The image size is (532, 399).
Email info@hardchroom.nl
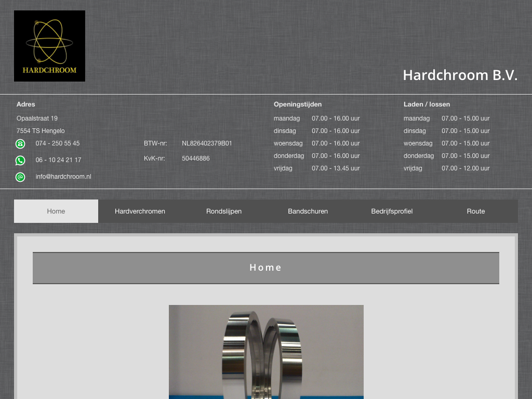(63, 177)
